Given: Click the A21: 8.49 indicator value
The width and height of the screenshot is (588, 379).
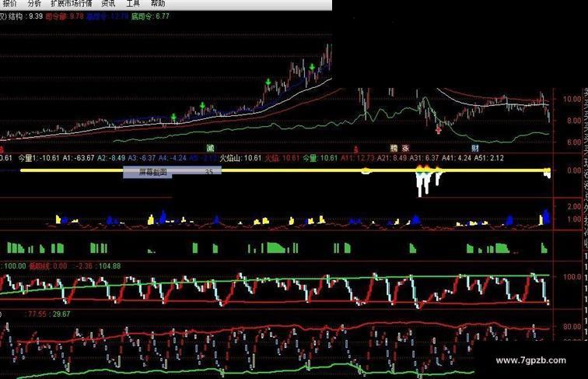Looking at the screenshot, I should [x=392, y=158].
